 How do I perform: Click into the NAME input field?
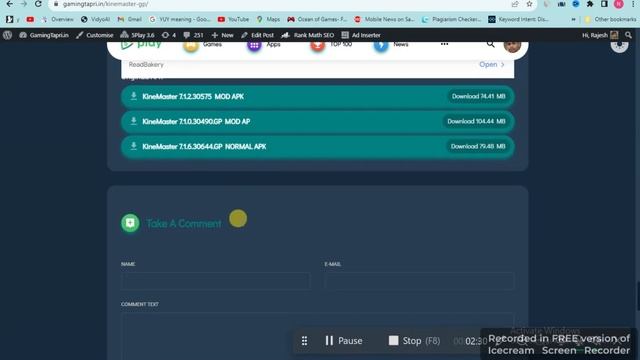click(216, 281)
